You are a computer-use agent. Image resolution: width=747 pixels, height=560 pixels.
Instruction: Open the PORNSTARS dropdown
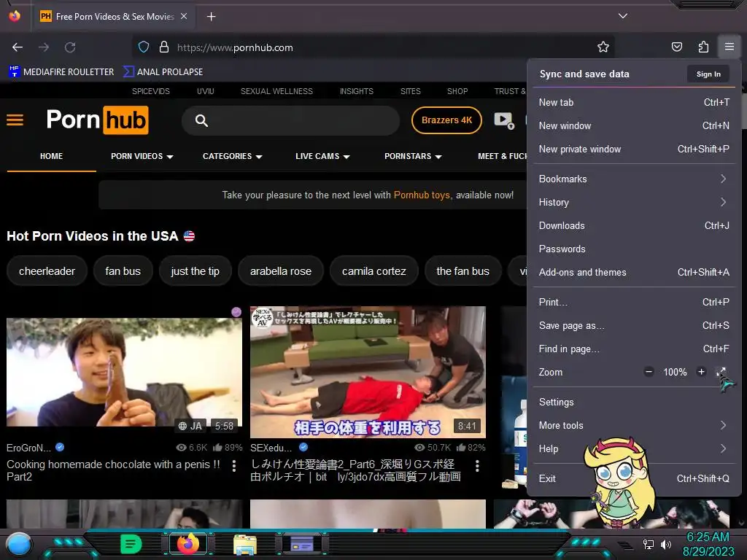tap(413, 156)
